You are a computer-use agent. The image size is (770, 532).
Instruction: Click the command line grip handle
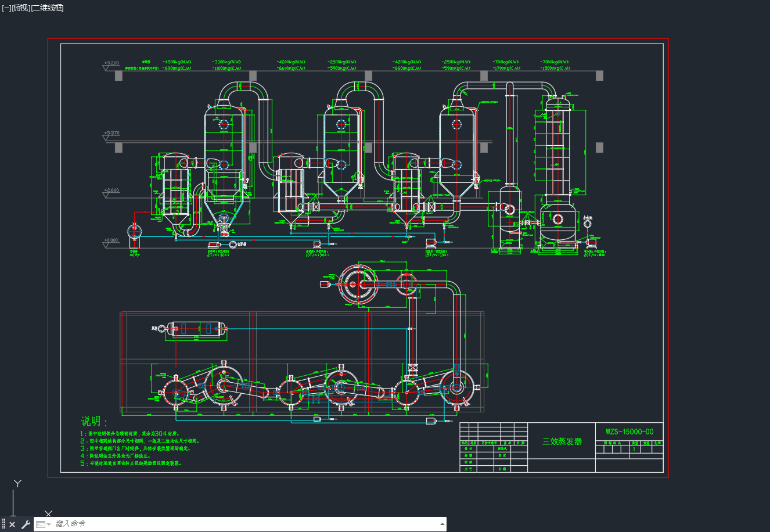tap(3, 524)
